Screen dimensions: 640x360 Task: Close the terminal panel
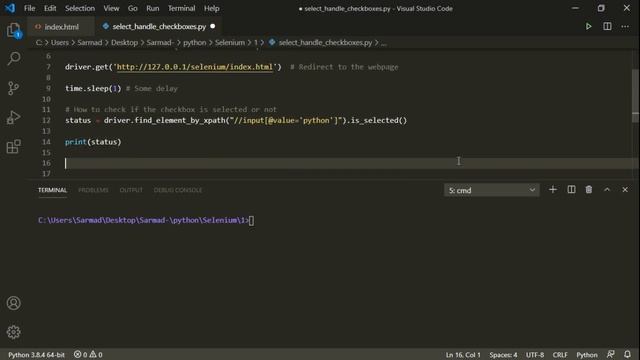625,190
